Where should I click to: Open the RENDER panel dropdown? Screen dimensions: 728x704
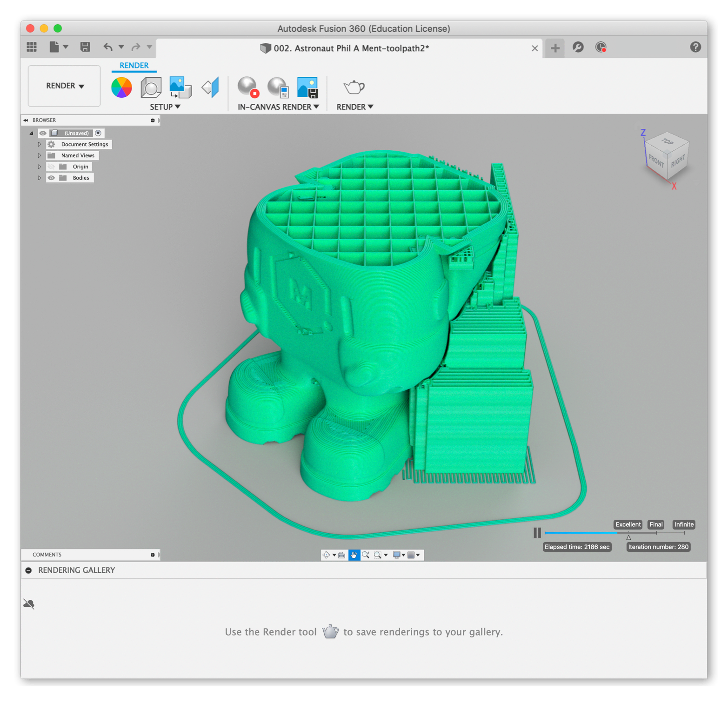click(x=355, y=107)
